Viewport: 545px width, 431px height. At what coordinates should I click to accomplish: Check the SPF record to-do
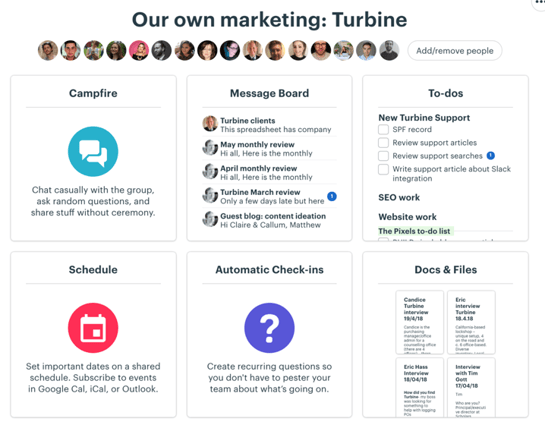[383, 129]
